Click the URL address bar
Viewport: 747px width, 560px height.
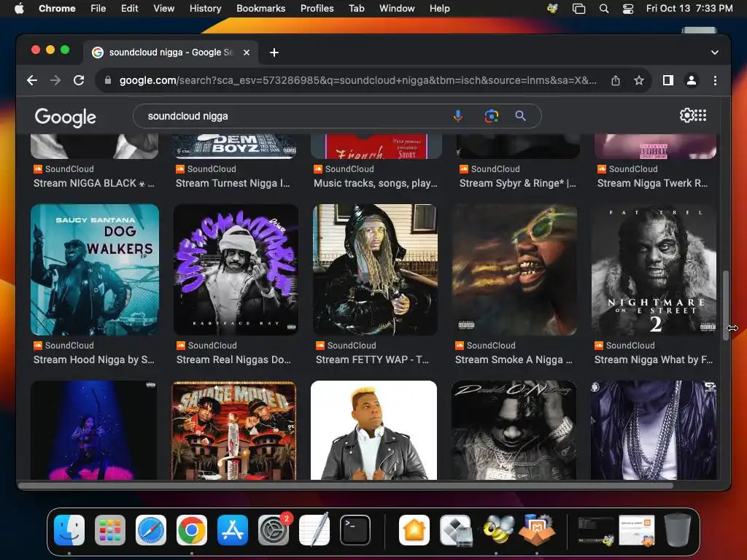pyautogui.click(x=357, y=80)
